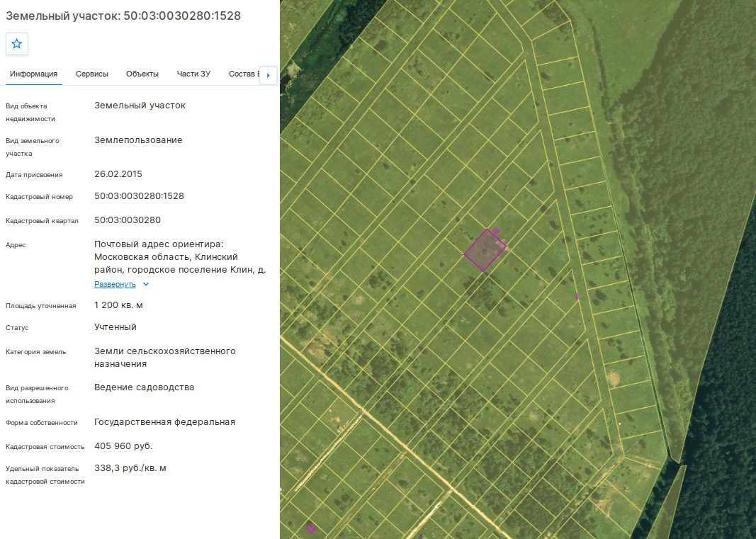The height and width of the screenshot is (539, 756).
Task: Click the label Форма собственности
Action: [42, 423]
